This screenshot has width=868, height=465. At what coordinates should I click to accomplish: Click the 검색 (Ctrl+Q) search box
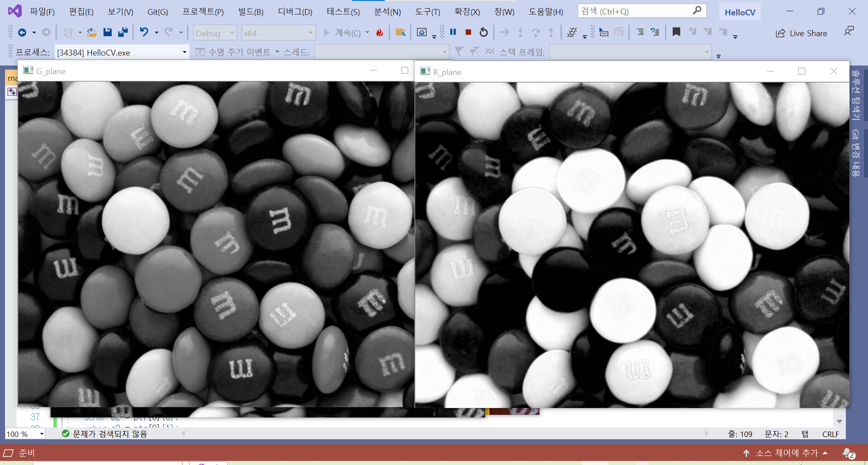pyautogui.click(x=642, y=11)
